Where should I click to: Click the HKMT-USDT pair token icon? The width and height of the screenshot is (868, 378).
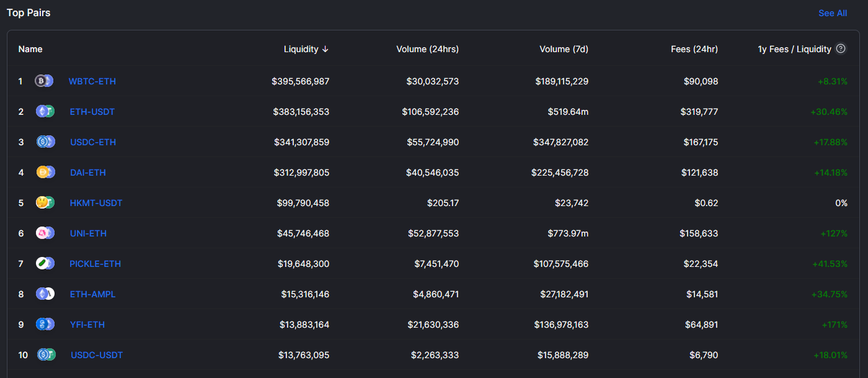pos(45,203)
